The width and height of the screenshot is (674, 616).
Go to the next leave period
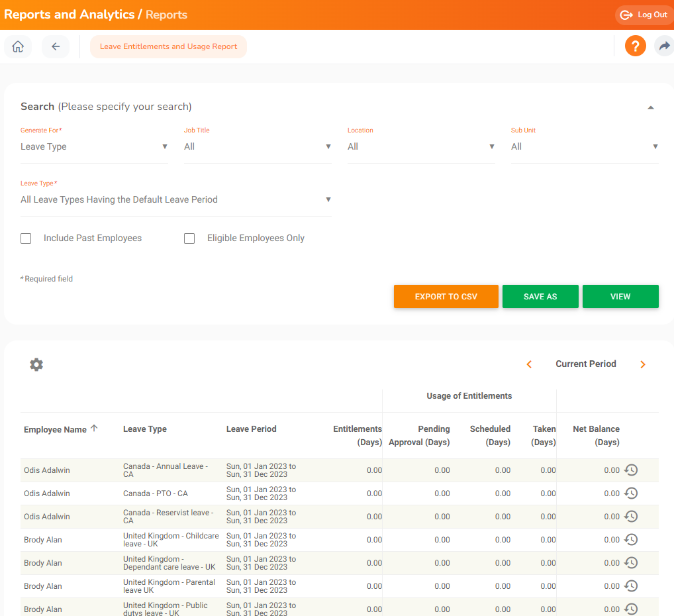(x=643, y=364)
